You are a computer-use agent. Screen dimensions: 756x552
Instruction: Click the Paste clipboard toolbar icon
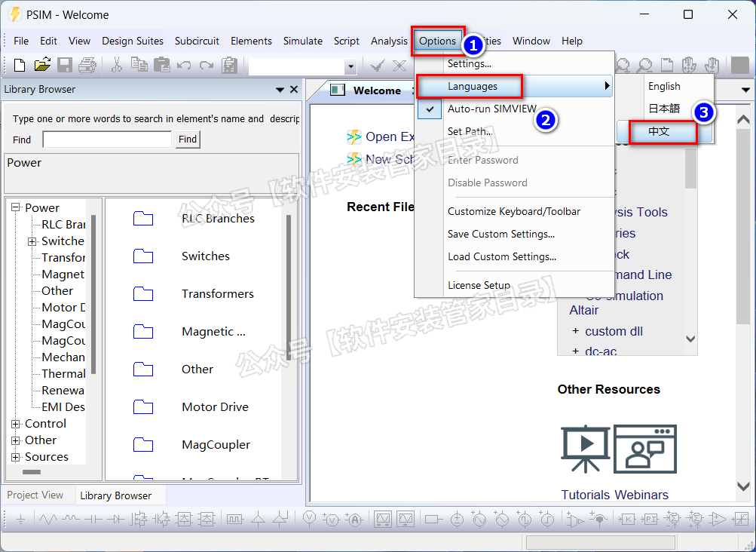(162, 65)
